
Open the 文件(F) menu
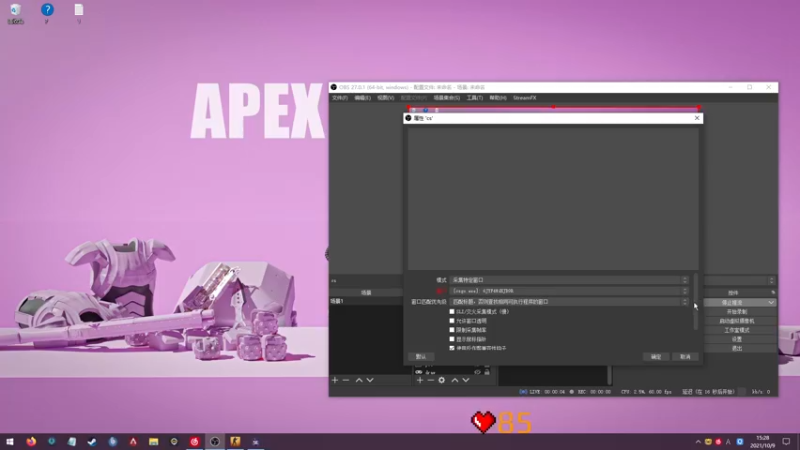click(340, 97)
